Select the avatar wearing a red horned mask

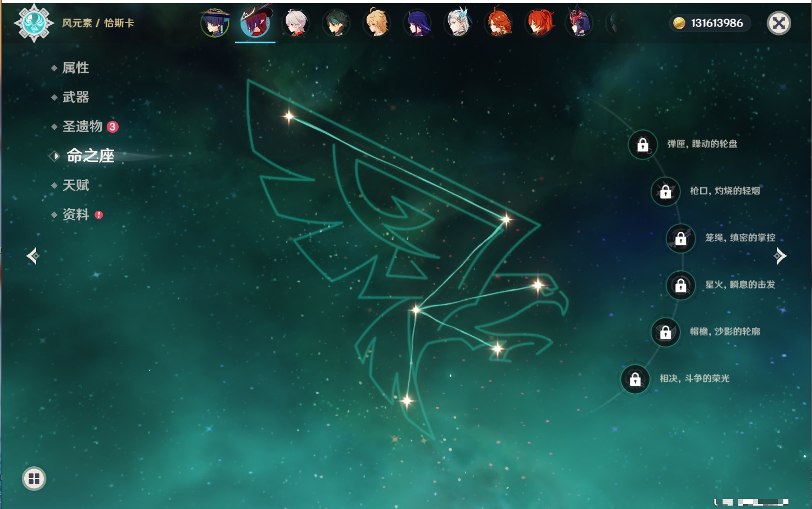pos(579,23)
